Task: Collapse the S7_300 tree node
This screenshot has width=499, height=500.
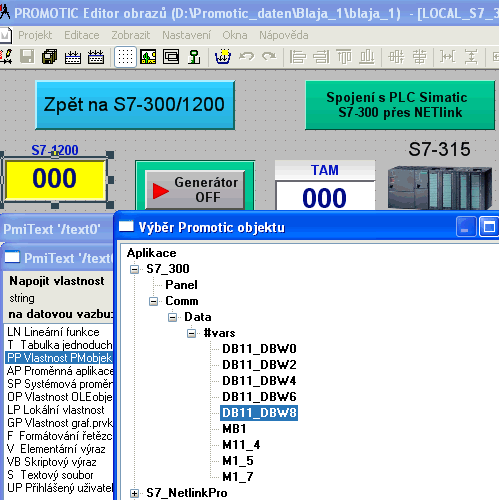Action: [x=134, y=269]
